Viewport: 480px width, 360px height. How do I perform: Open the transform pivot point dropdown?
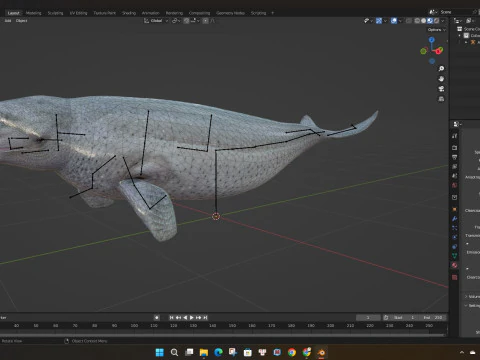[176, 21]
